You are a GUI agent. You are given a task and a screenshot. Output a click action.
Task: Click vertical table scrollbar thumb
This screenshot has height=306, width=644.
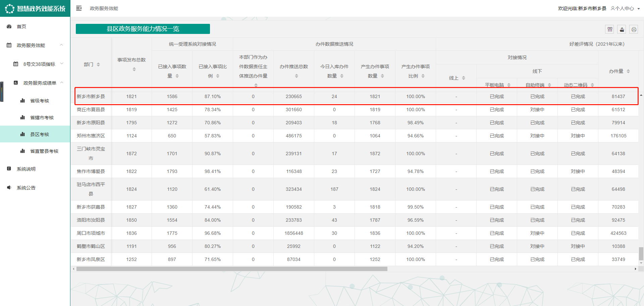pos(641,254)
